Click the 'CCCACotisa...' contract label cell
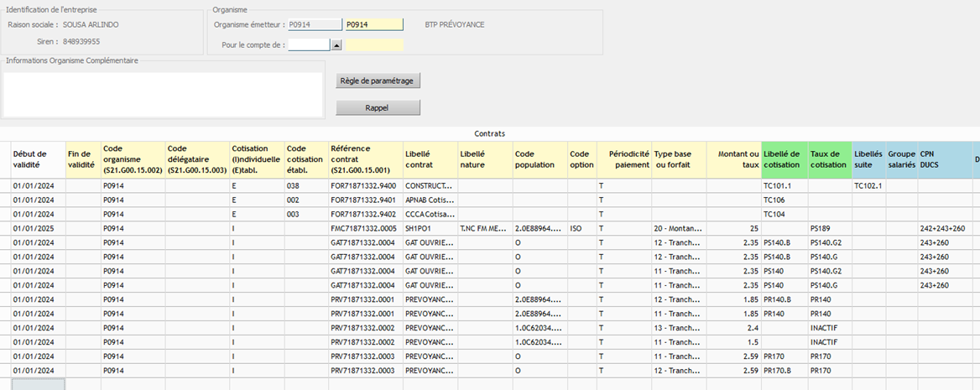Image resolution: width=980 pixels, height=390 pixels. [x=430, y=215]
